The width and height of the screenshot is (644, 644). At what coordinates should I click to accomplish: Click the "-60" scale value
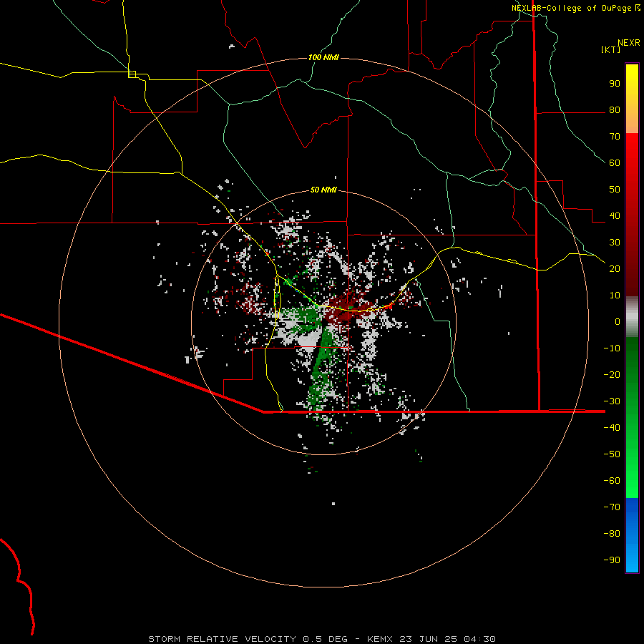point(612,481)
